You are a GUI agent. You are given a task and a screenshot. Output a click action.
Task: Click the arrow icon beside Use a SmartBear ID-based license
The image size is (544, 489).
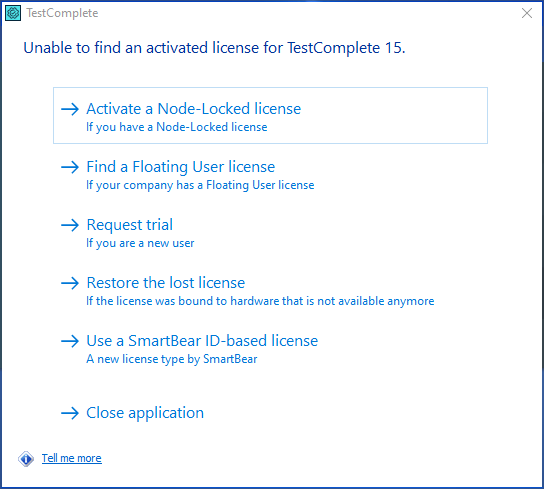tap(70, 341)
